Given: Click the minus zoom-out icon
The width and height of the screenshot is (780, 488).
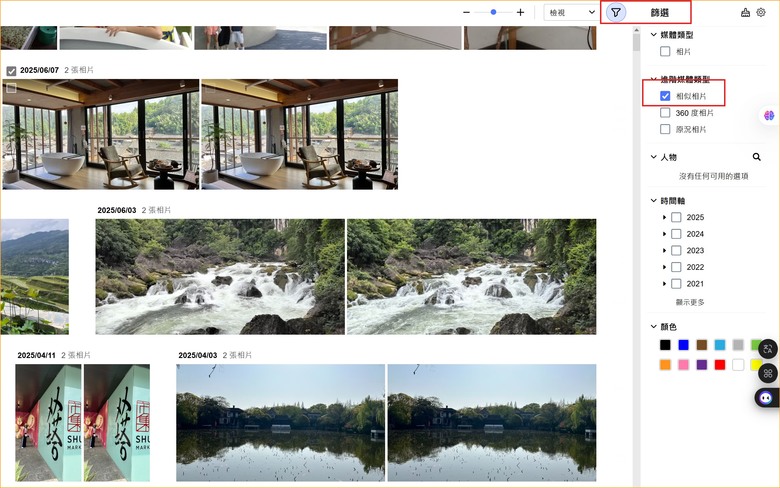Looking at the screenshot, I should [466, 12].
